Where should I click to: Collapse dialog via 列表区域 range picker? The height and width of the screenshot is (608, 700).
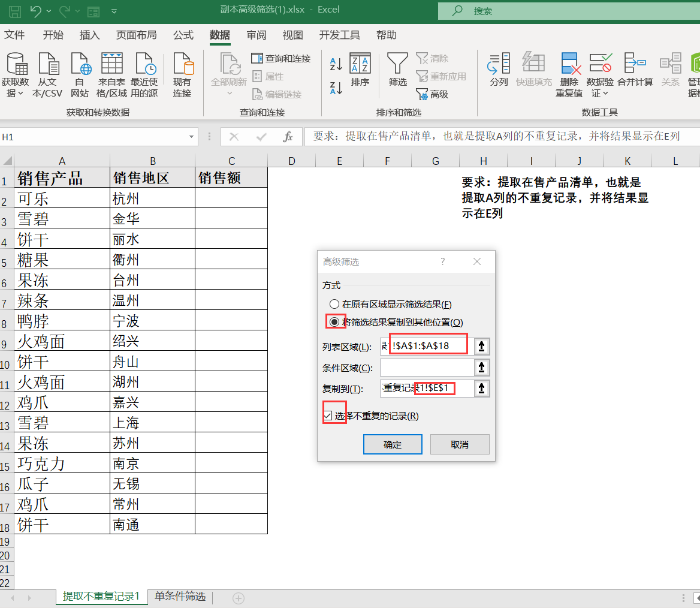(482, 346)
